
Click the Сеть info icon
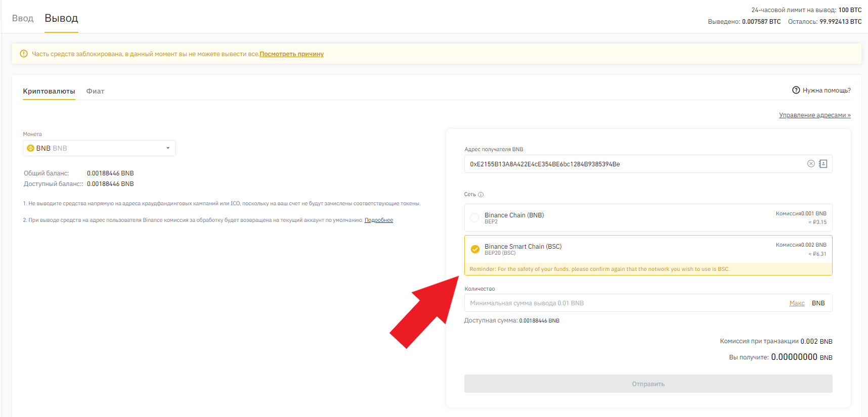pos(481,195)
